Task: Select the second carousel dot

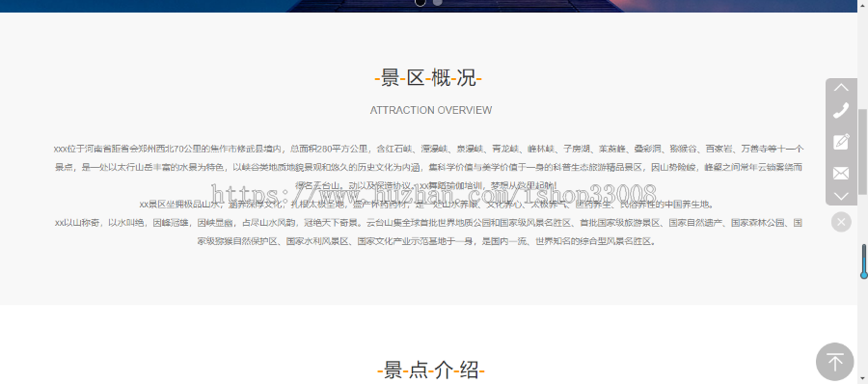Action: tap(437, 2)
